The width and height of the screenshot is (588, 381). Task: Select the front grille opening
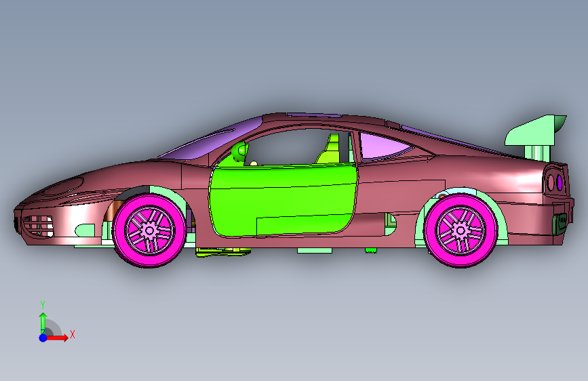point(37,226)
